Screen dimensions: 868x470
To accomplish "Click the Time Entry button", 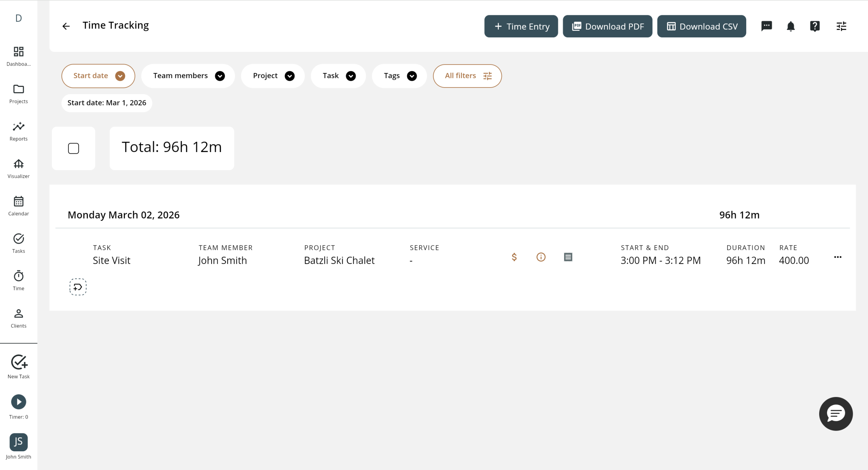I will click(521, 26).
